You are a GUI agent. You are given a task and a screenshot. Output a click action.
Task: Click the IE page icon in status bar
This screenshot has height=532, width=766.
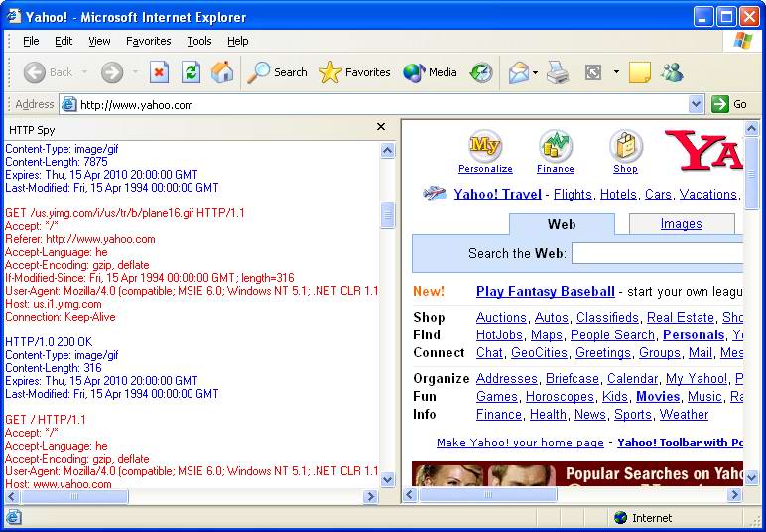point(14,517)
